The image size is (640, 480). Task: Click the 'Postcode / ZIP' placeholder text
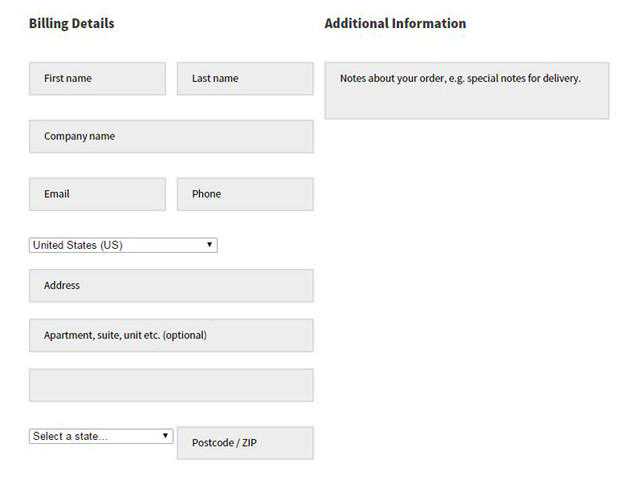(224, 443)
